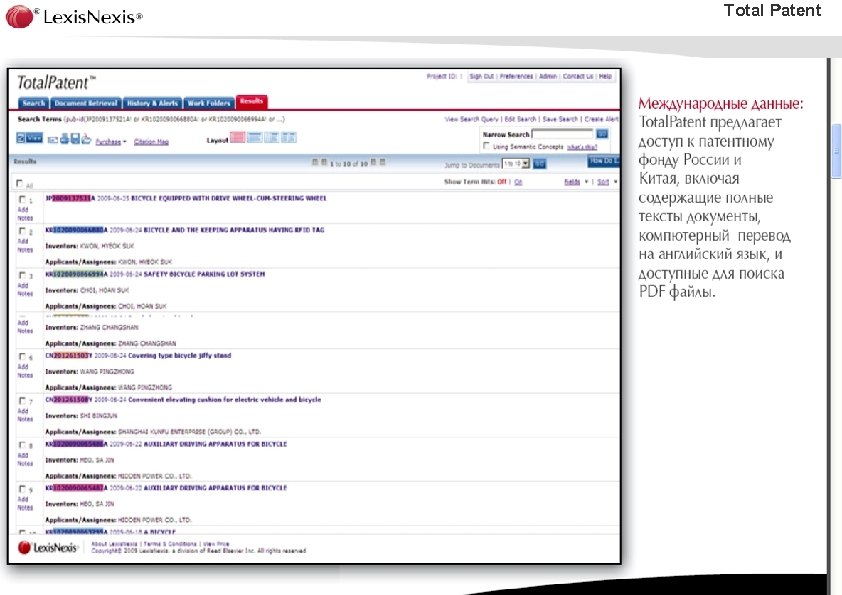Viewport: 842px width, 595px height.
Task: Click the print icon in the toolbar
Action: point(64,139)
